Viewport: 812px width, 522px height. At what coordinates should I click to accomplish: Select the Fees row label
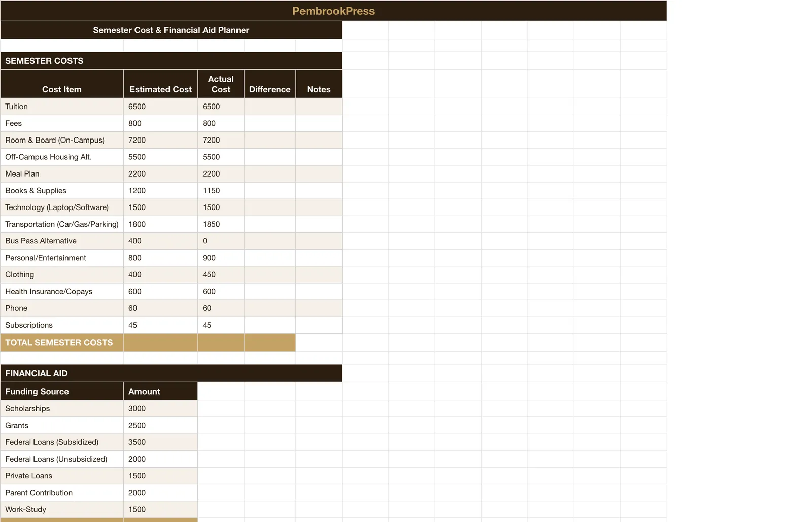coord(62,123)
